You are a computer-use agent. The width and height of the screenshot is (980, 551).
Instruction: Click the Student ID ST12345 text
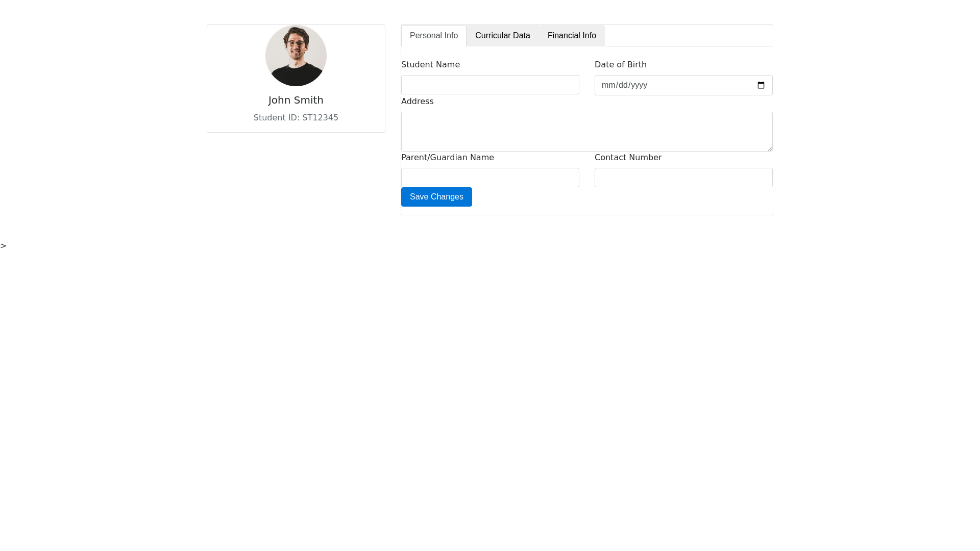pos(296,118)
